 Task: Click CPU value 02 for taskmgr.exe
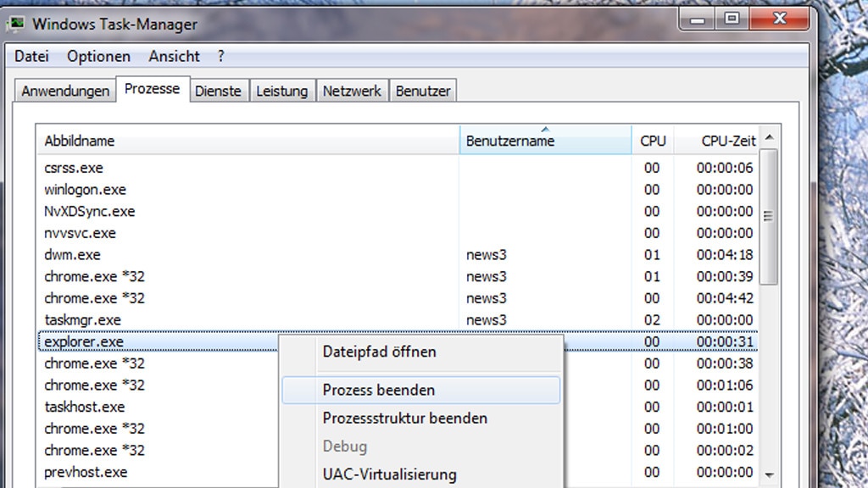pos(652,320)
